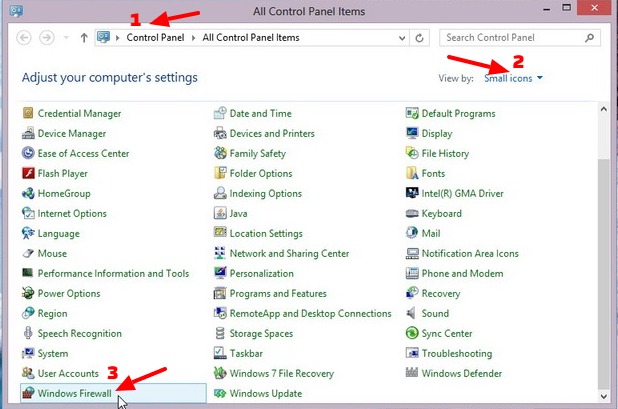This screenshot has width=618, height=409.
Task: Click the Sound speaker icon
Action: 411,313
